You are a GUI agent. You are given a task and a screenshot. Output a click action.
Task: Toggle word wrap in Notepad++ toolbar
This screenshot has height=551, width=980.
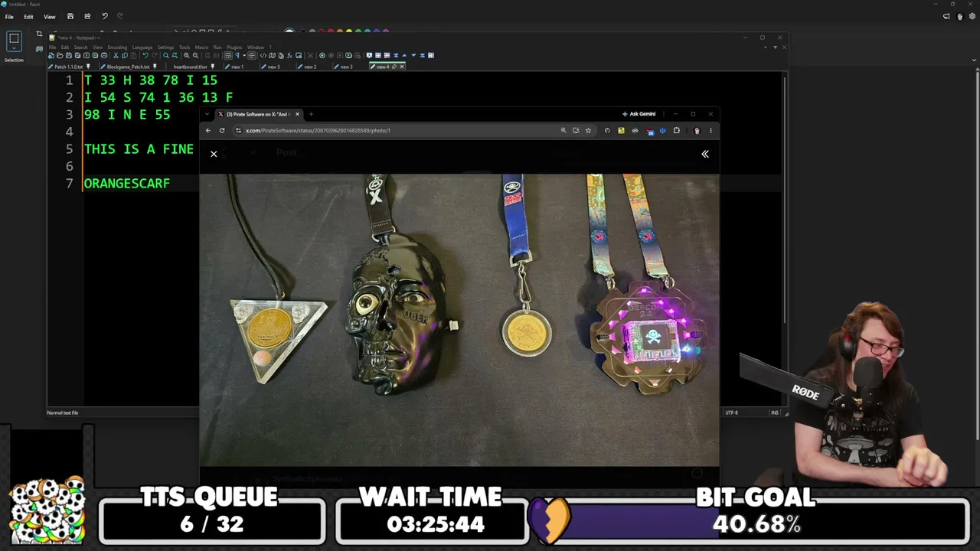point(228,56)
